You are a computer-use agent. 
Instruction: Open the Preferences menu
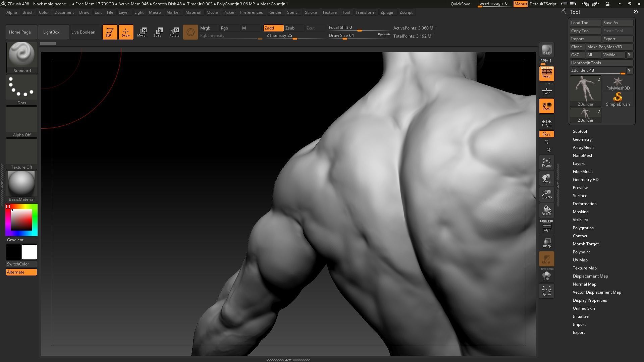(x=252, y=12)
